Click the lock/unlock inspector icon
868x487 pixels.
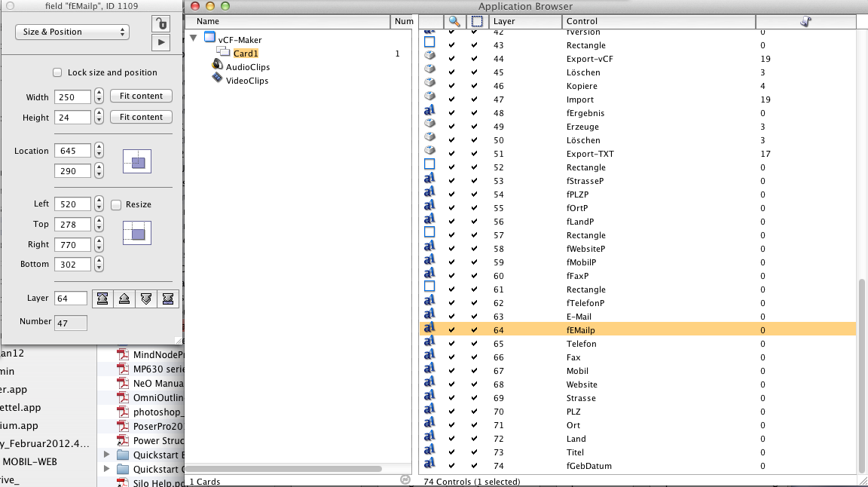[160, 23]
